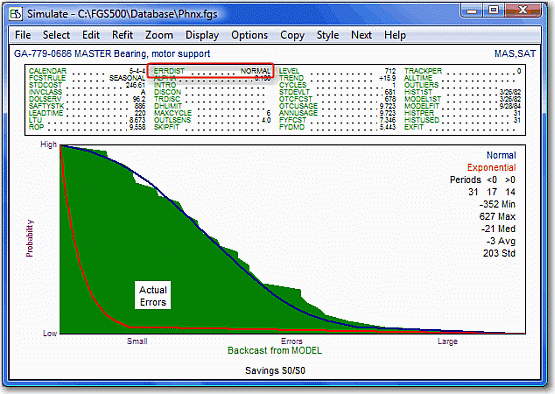
Task: Open the Zoom menu
Action: 159,35
